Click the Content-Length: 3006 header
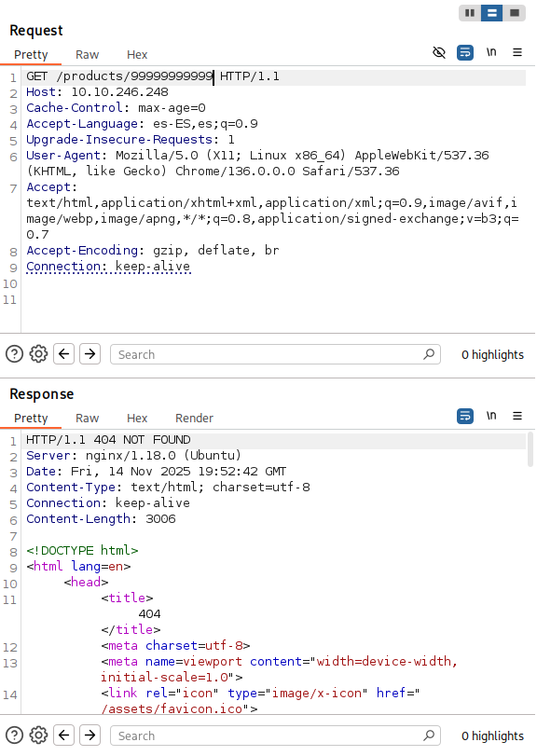537x756 pixels. [x=101, y=519]
